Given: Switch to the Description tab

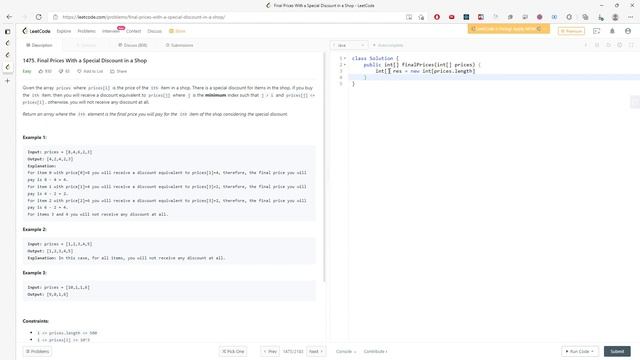Looking at the screenshot, I should pos(39,45).
